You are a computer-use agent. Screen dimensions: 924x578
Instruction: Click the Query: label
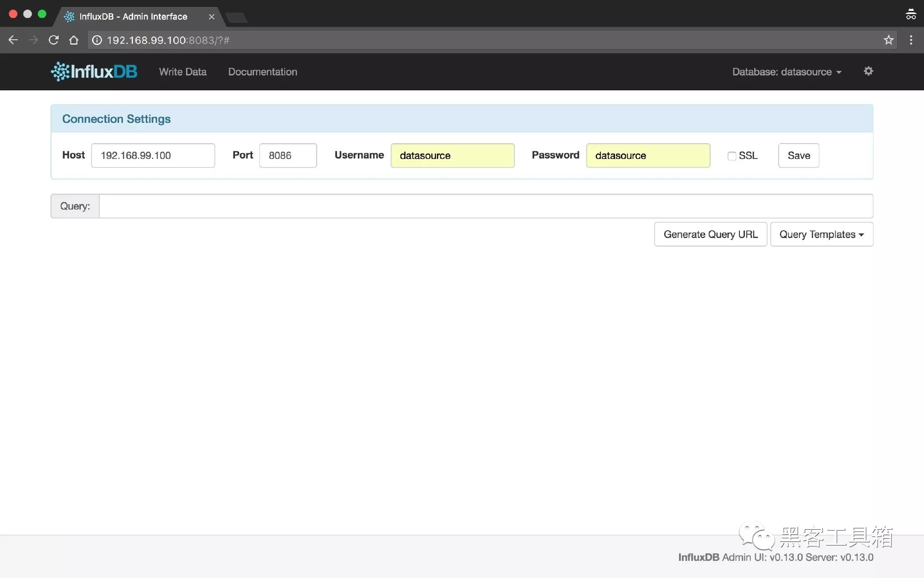coord(75,206)
